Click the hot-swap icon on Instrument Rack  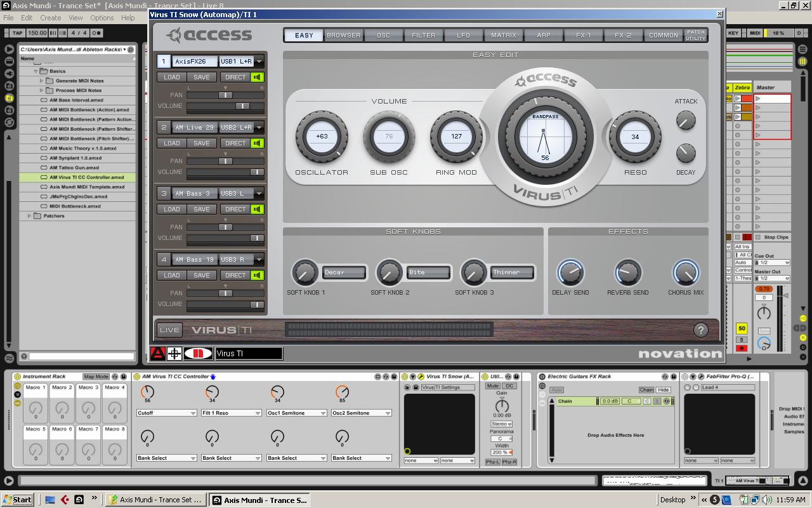[115, 377]
